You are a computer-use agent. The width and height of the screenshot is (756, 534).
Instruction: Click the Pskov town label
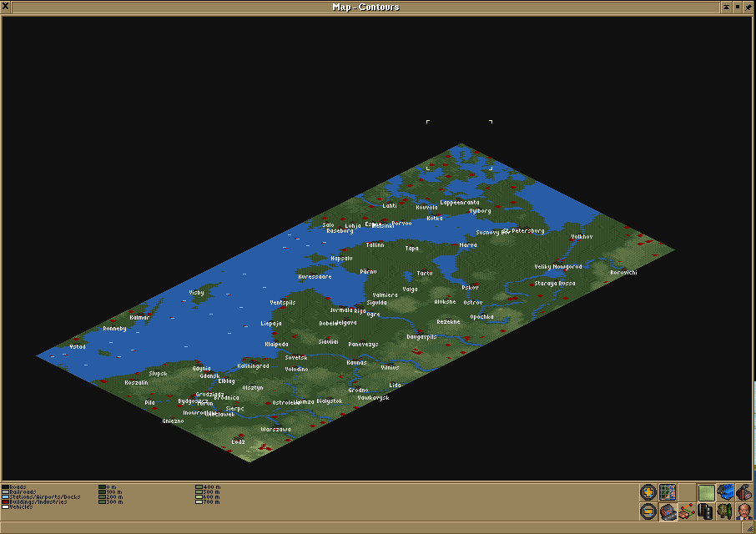coord(470,288)
